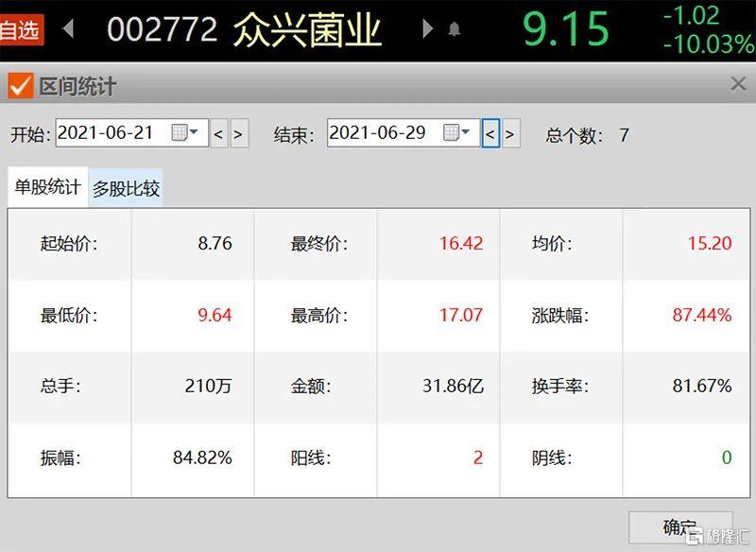Click the 区间统计 dialog title
The width and height of the screenshot is (756, 552).
pyautogui.click(x=77, y=87)
